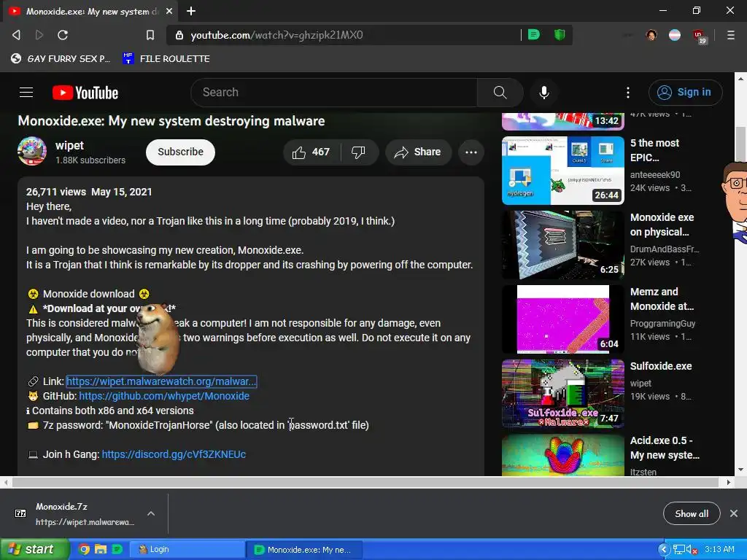Launch the green browser quick launch icon
This screenshot has height=560, width=747.
tap(117, 550)
